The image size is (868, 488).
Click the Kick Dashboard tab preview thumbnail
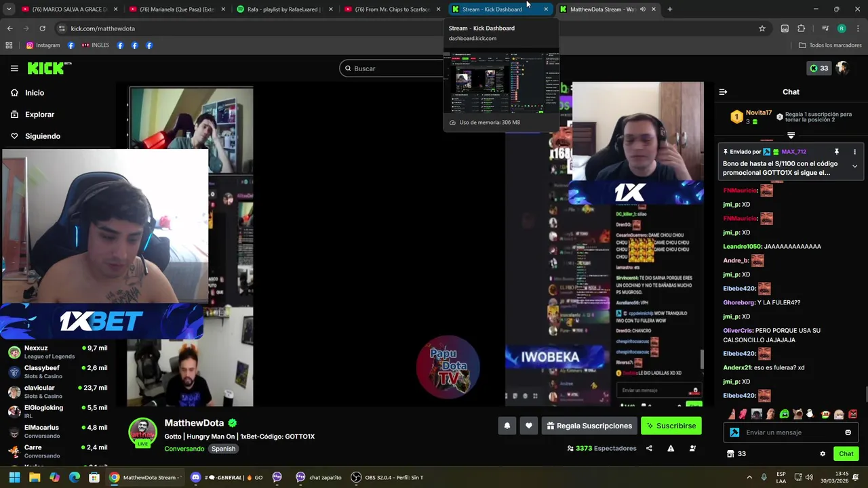pos(502,81)
